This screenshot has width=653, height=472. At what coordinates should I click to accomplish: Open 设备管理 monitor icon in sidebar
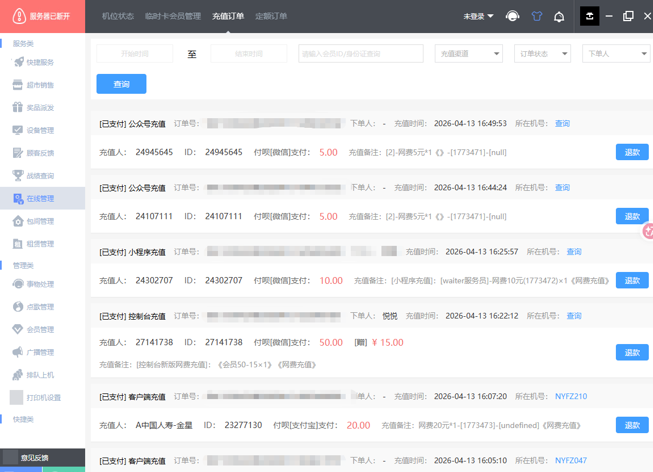(x=17, y=130)
